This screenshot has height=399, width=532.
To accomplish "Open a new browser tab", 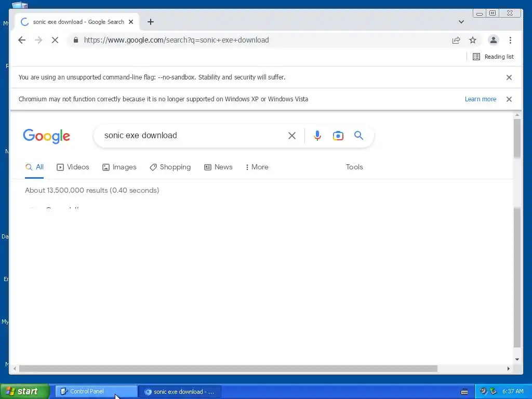I will click(x=151, y=22).
